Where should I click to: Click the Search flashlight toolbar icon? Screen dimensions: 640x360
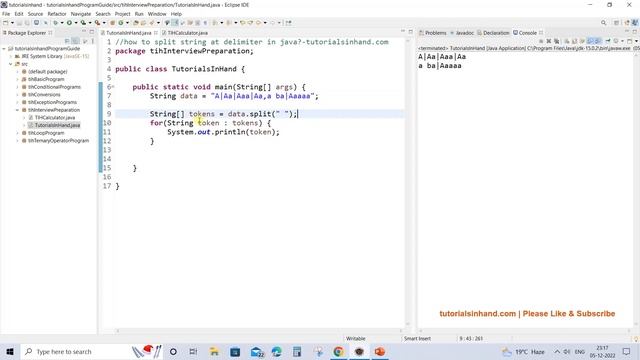(152, 23)
